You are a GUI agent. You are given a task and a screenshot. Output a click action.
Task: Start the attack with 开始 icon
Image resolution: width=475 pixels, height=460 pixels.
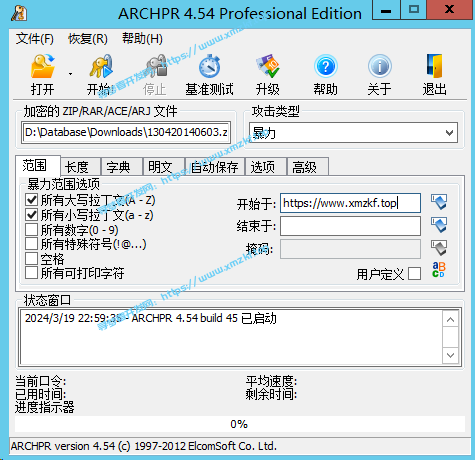point(101,66)
